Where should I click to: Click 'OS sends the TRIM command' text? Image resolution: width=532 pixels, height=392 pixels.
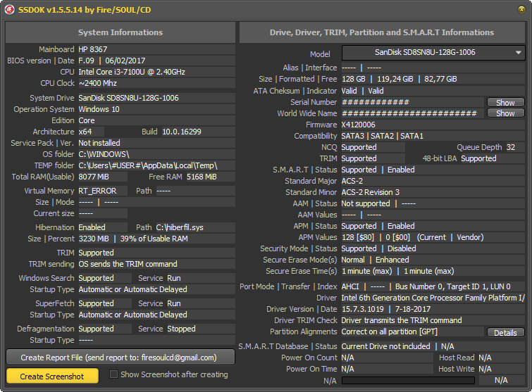pos(128,264)
